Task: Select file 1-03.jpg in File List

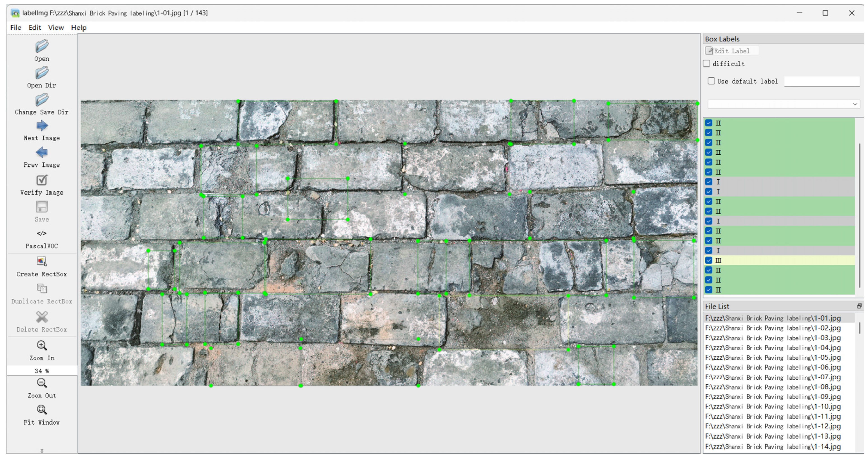Action: pyautogui.click(x=779, y=338)
